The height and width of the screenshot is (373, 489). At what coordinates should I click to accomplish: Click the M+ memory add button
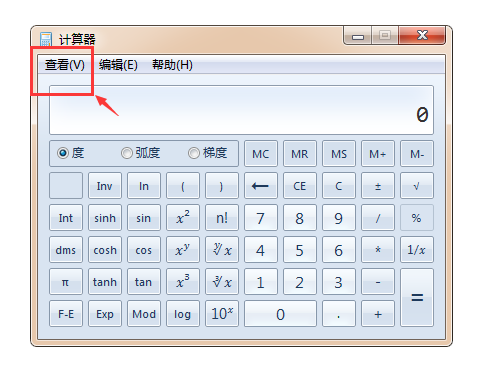pos(378,154)
